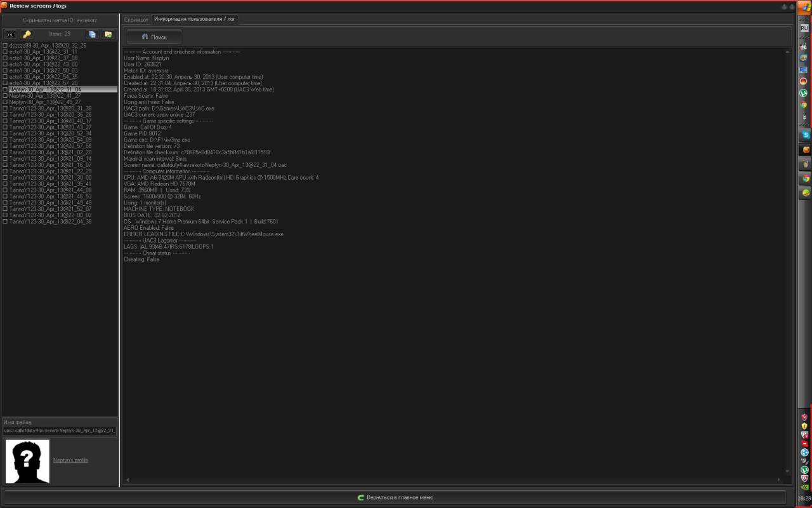The height and width of the screenshot is (508, 812).
Task: Click the yellow shield tray icon
Action: [x=804, y=425]
